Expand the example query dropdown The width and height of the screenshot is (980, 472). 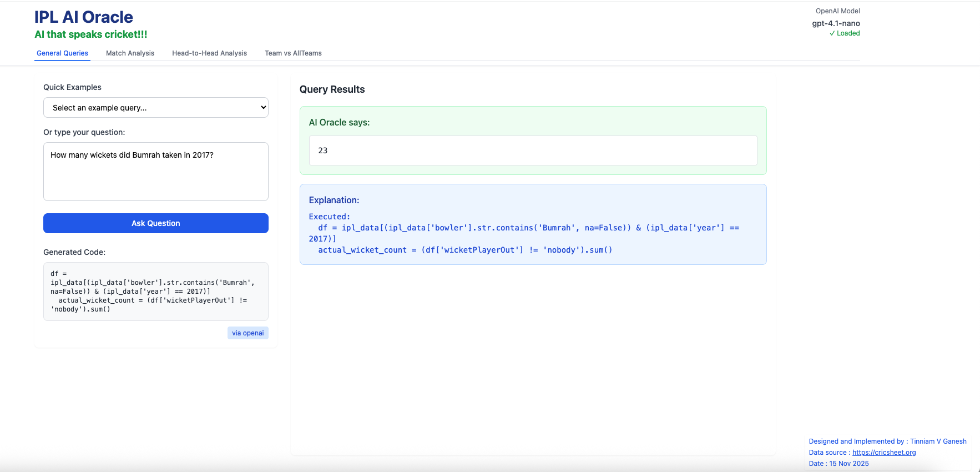click(156, 108)
